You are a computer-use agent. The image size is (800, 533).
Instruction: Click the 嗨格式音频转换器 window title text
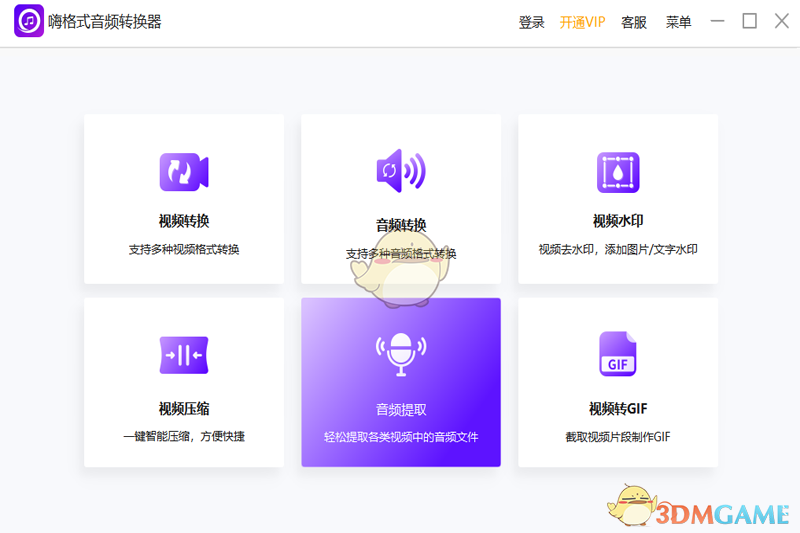click(105, 22)
